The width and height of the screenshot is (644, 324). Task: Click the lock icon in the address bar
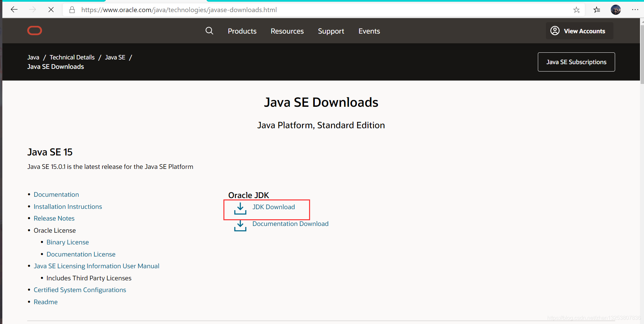click(x=72, y=10)
